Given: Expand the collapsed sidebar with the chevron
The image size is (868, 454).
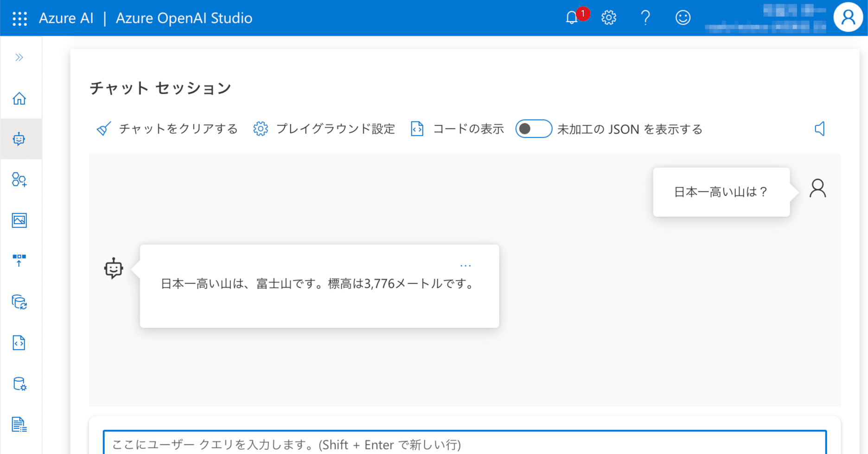Looking at the screenshot, I should point(20,57).
